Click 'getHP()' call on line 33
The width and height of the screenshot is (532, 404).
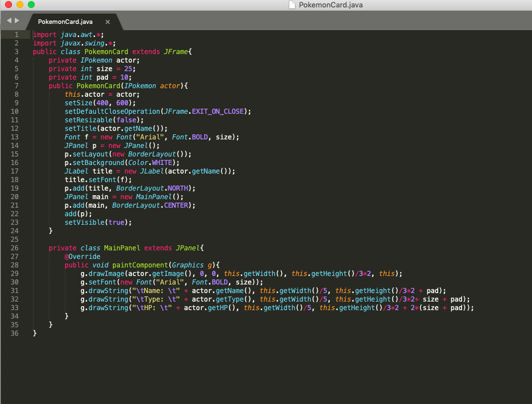222,308
